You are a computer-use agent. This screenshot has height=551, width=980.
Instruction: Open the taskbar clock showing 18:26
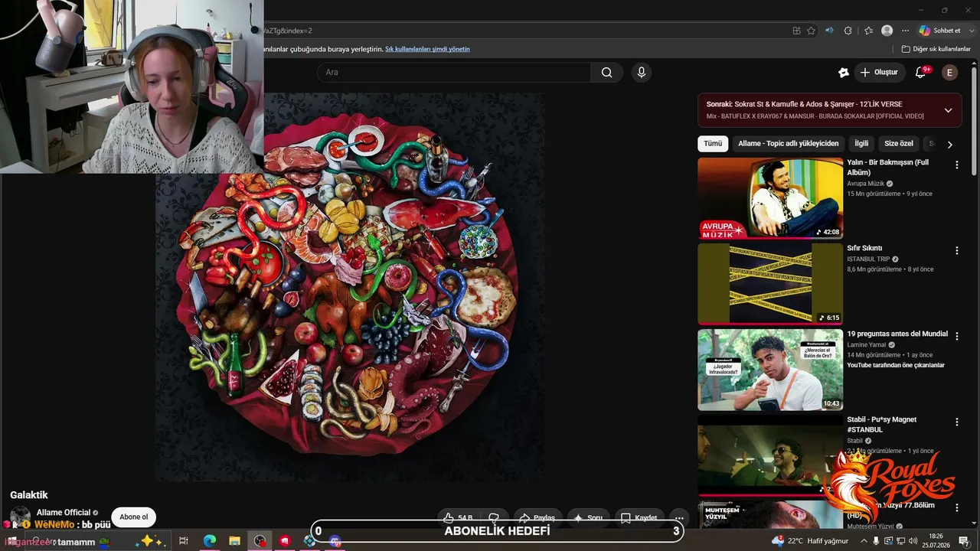936,541
